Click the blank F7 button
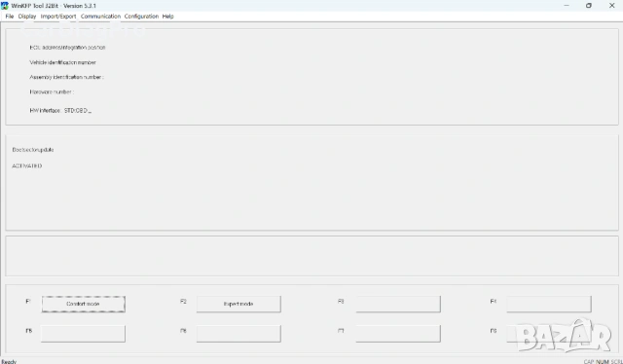This screenshot has height=364, width=623. (398, 334)
